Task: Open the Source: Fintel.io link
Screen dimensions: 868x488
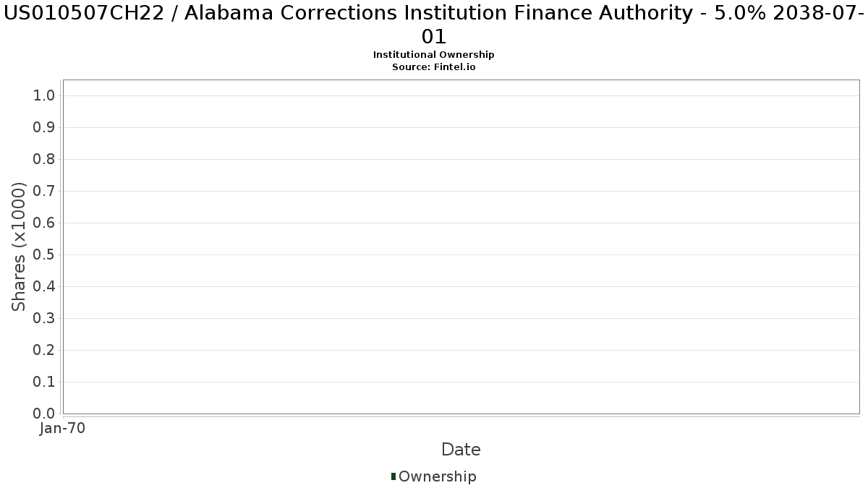Action: click(x=433, y=67)
